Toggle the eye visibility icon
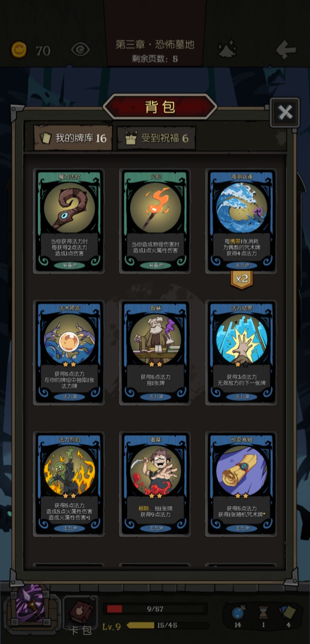This screenshot has height=644, width=310. pyautogui.click(x=80, y=50)
